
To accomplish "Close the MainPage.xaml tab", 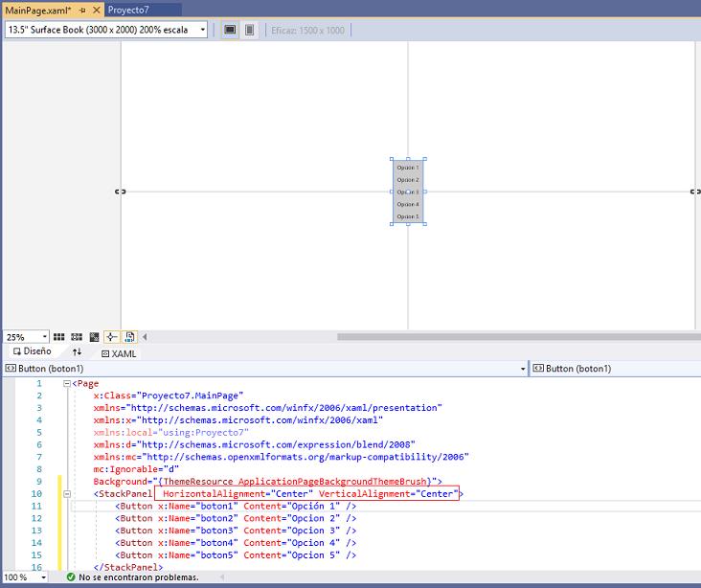I will pyautogui.click(x=96, y=10).
